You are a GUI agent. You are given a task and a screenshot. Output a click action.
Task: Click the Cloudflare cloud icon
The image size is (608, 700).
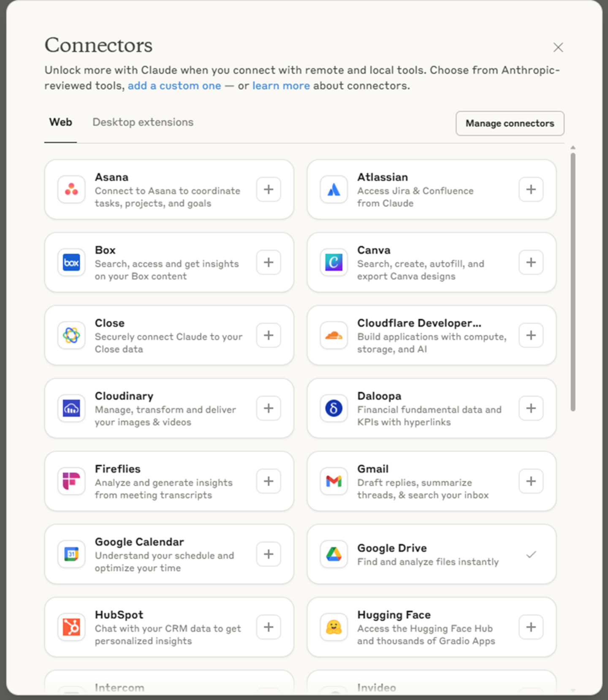[x=334, y=335]
